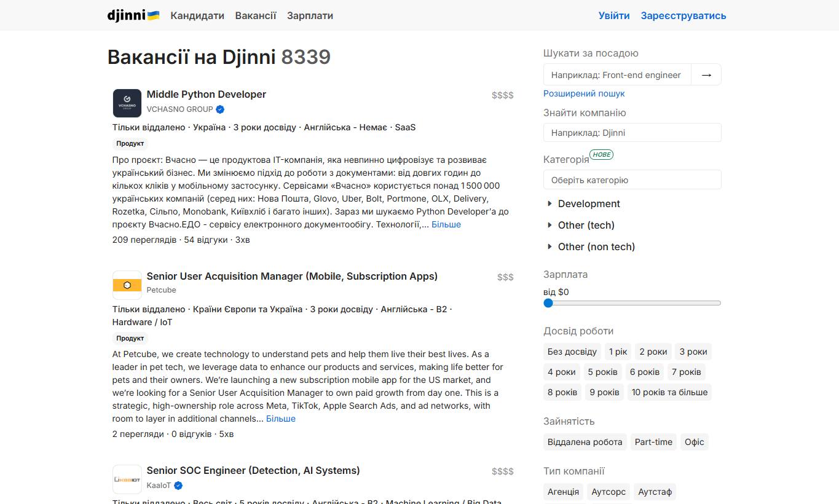
Task: Toggle the 'Офіс' employment filter
Action: [695, 442]
